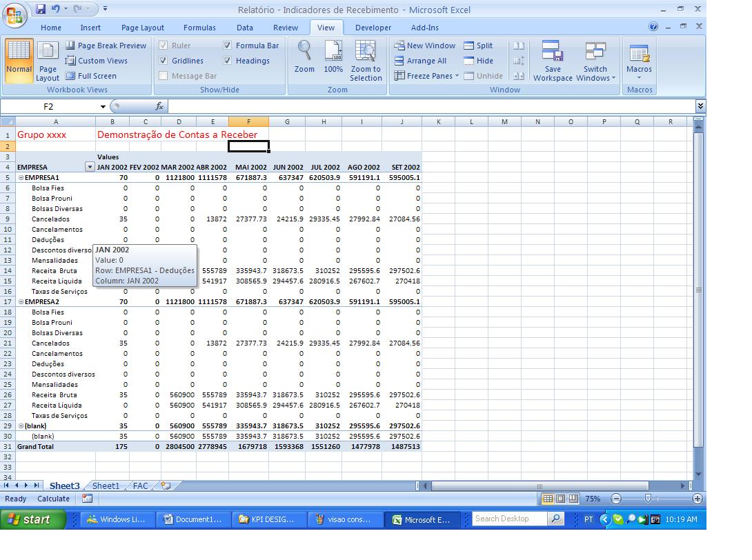Screen dimensions: 752x560
Task: Select the Zoom to Selection tool
Action: coord(366,61)
